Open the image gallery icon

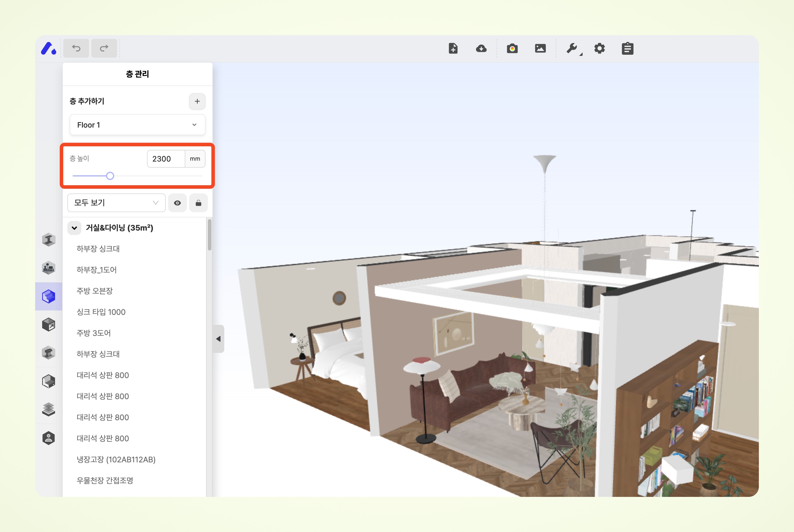point(540,49)
